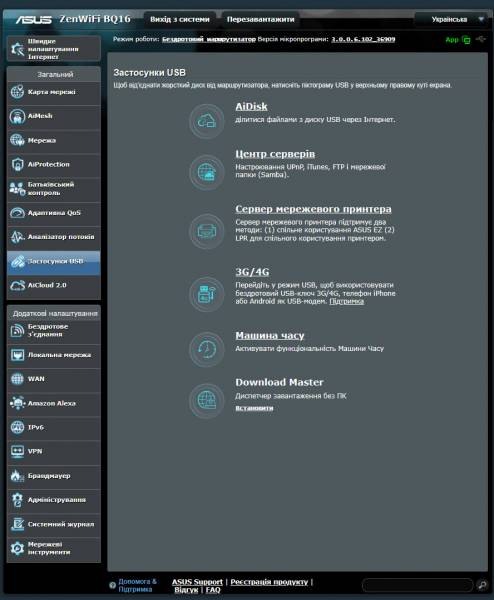Open the network map globe icon
The height and width of the screenshot is (600, 494).
[x=17, y=92]
